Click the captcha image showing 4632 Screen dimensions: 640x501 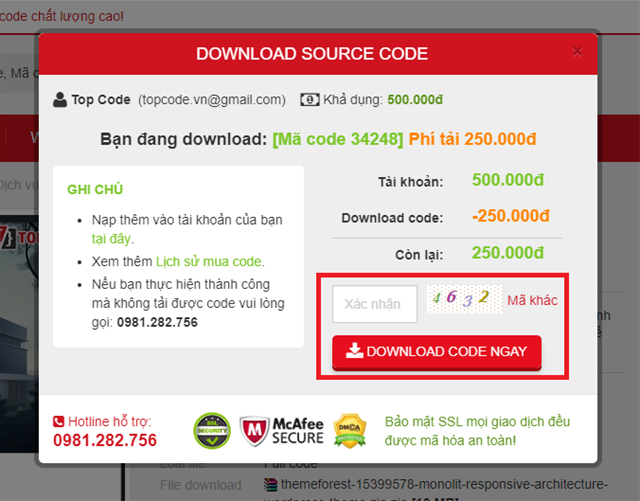click(464, 299)
